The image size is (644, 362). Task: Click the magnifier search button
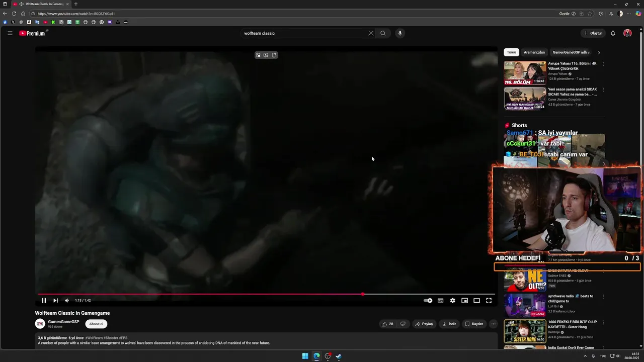383,33
